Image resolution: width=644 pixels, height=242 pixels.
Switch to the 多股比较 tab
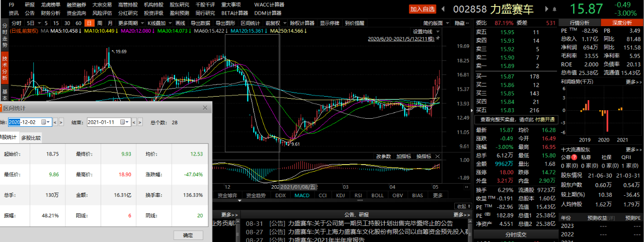[31, 138]
